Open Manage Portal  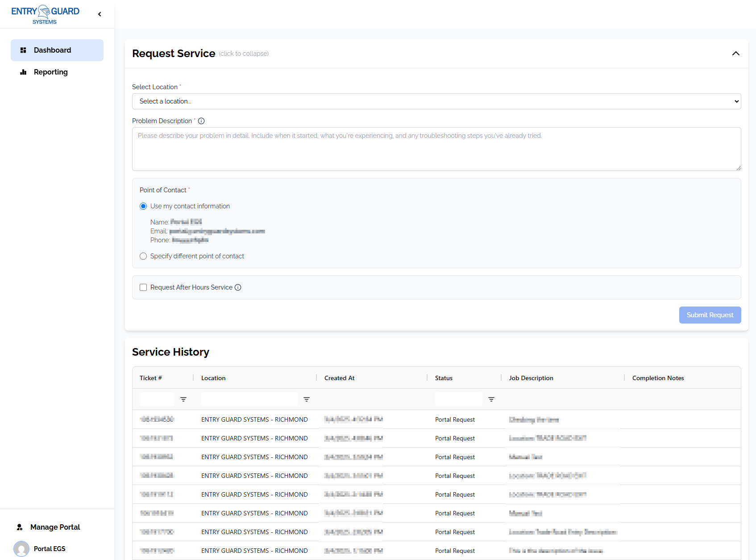55,527
